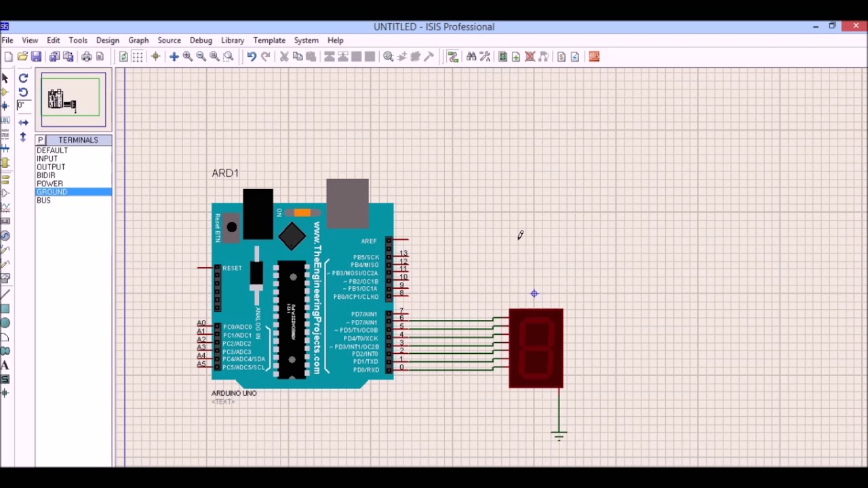Viewport: 868px width, 488px height.
Task: Select BIDIR terminal in the list
Action: pos(74,176)
